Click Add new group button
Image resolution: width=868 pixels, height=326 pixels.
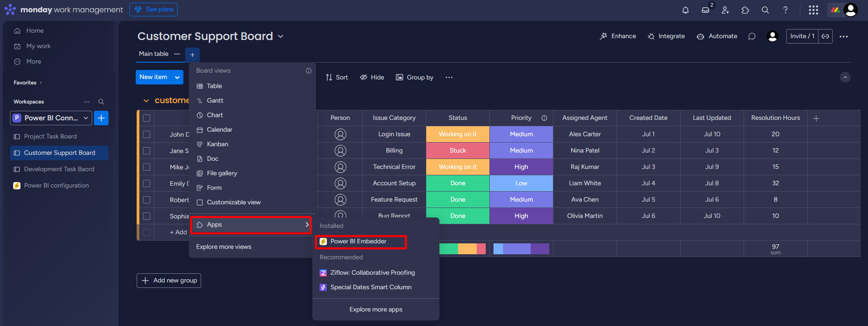tap(169, 281)
